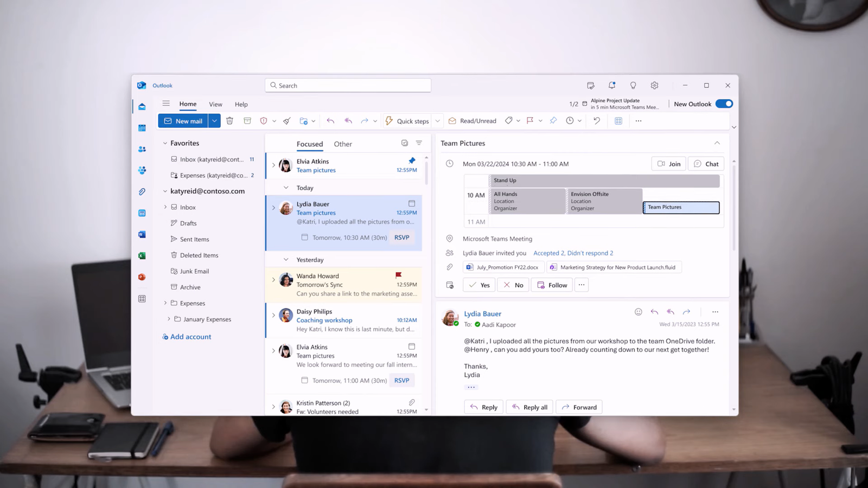
Task: Launch Excel from the left sidebar
Action: click(142, 255)
